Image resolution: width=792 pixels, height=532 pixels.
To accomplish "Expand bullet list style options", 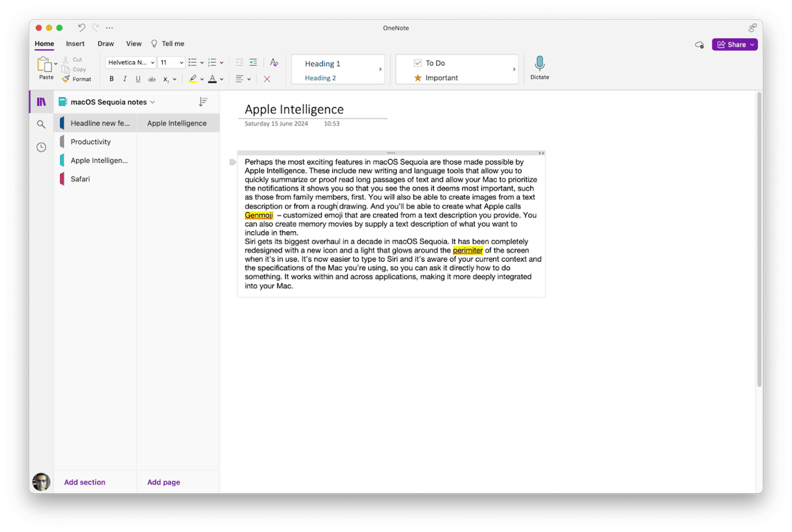I will [202, 63].
